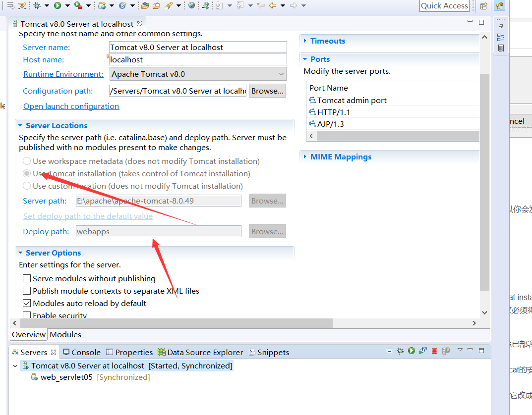Switch to the Overview tab
532x415 pixels.
(29, 335)
